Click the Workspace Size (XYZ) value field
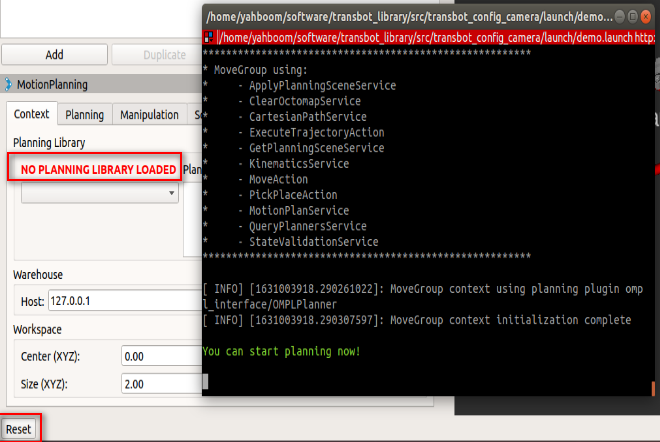The image size is (660, 442). click(162, 384)
